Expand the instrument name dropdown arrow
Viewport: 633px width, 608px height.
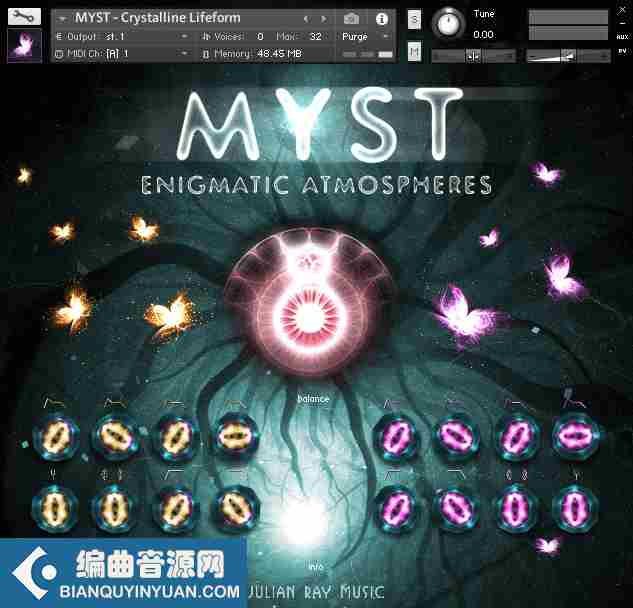tap(62, 19)
